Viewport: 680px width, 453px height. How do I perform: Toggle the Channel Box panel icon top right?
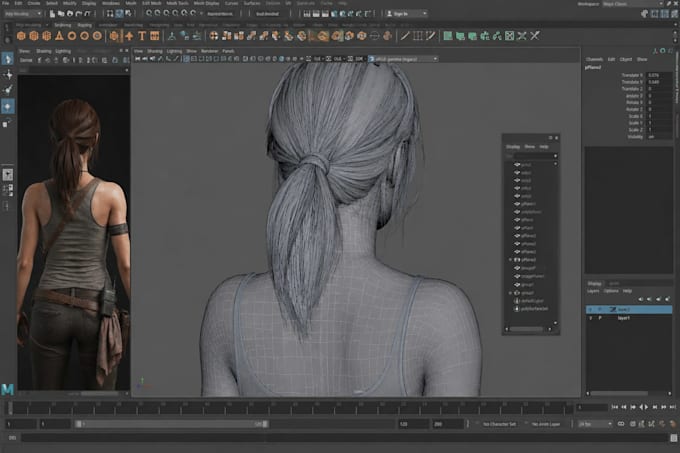pos(673,14)
